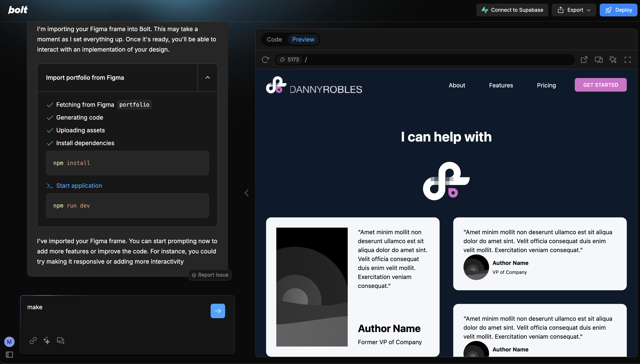
Task: Collapse the chat panel with left chevron
Action: tap(247, 193)
